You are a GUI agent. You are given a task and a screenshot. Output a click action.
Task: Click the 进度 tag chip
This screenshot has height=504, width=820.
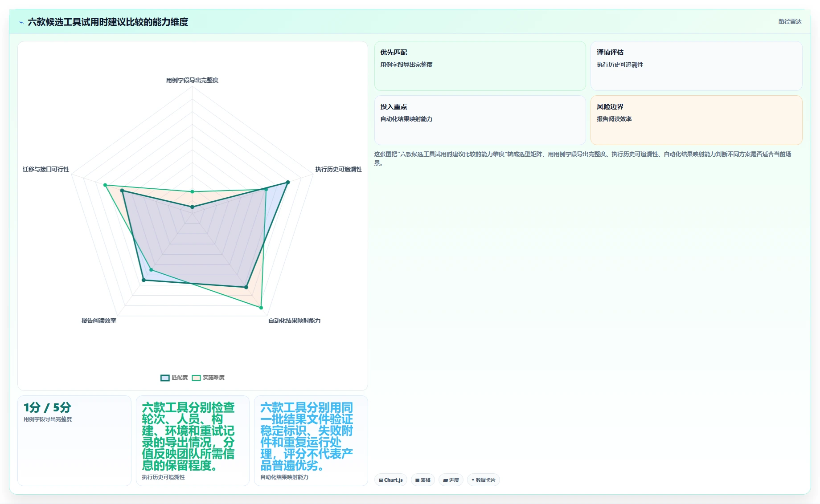451,480
